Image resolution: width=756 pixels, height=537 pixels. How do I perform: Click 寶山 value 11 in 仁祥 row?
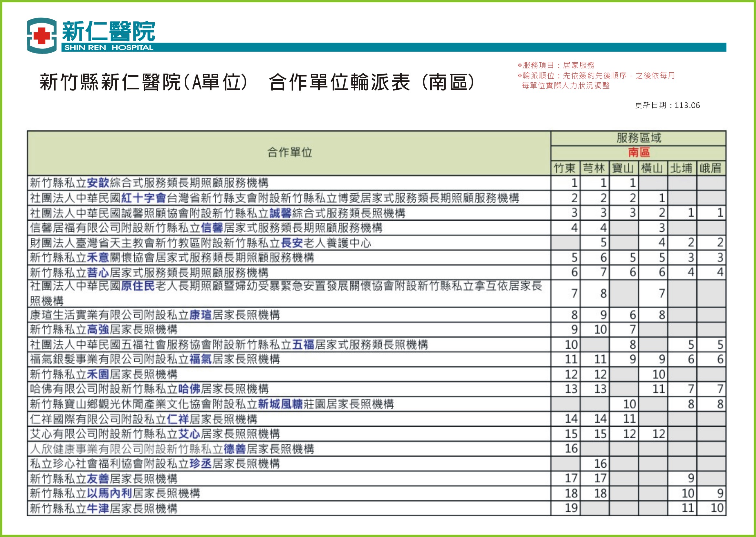(x=630, y=419)
